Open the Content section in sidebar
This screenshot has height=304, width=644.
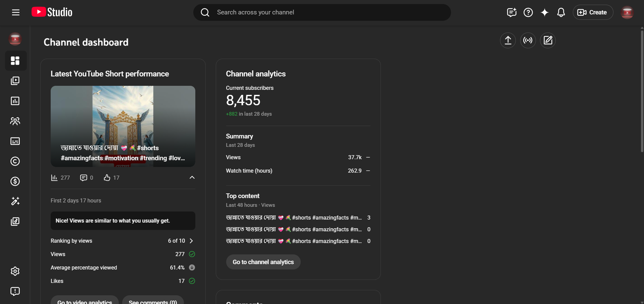[x=15, y=81]
